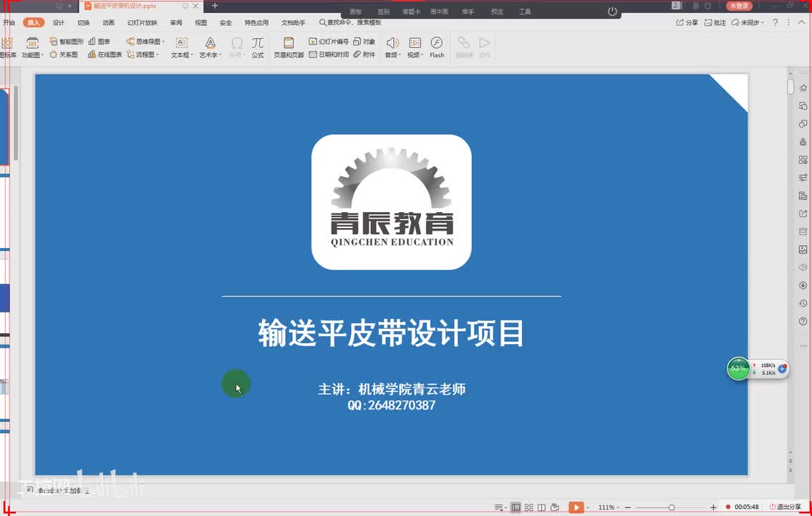
Task: Click 工具 in the top overlay bar
Action: point(525,11)
